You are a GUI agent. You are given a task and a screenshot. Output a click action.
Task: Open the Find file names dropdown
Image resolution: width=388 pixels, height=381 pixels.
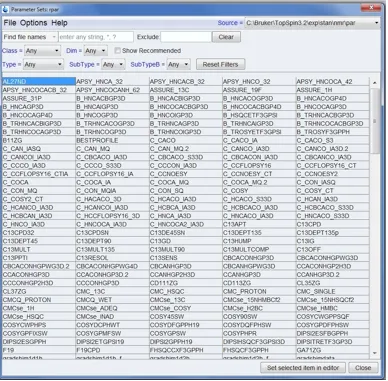pos(30,37)
